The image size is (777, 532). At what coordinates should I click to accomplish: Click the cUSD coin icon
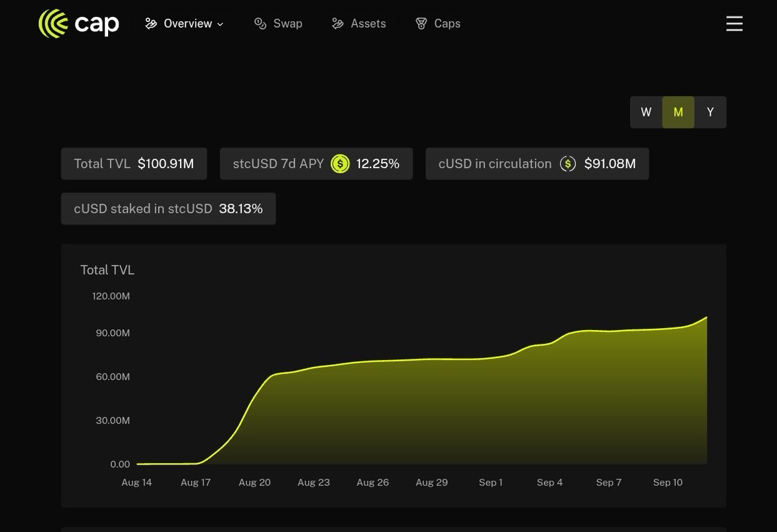568,164
